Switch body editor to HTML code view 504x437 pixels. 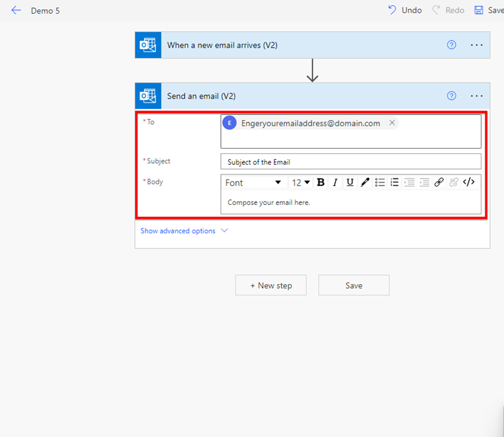pos(469,182)
